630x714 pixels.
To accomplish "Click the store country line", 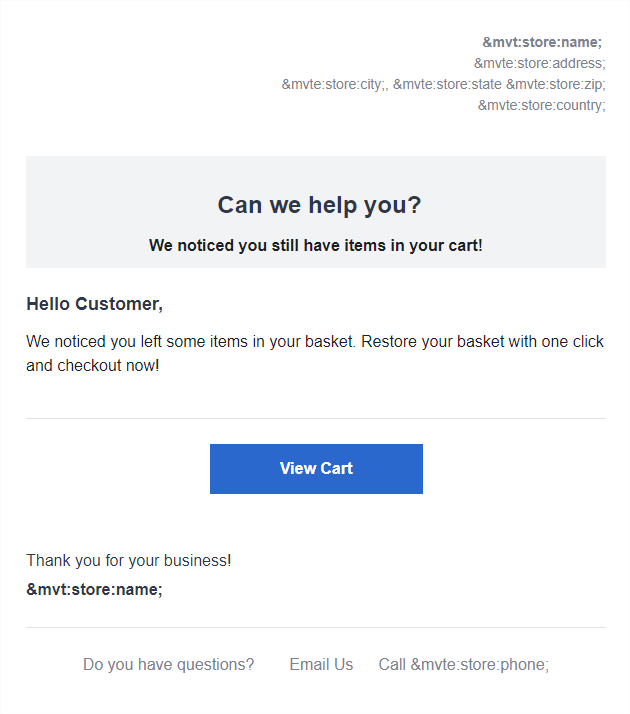I will (x=541, y=105).
